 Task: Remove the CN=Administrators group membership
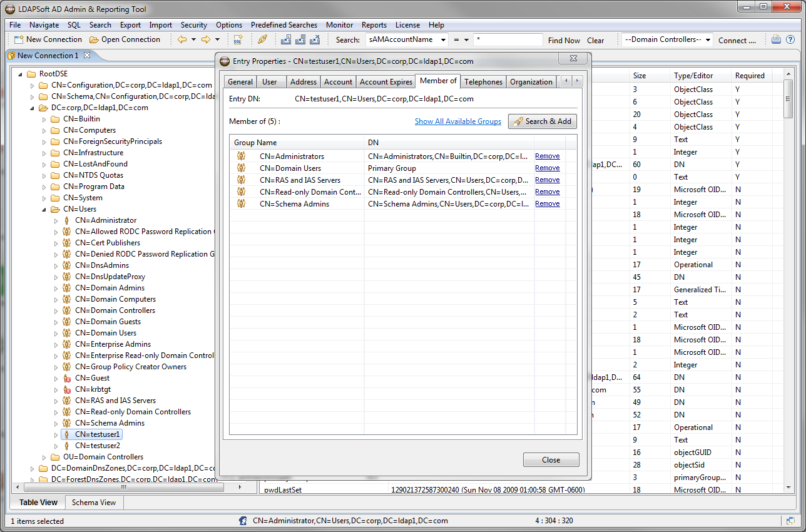(x=548, y=156)
